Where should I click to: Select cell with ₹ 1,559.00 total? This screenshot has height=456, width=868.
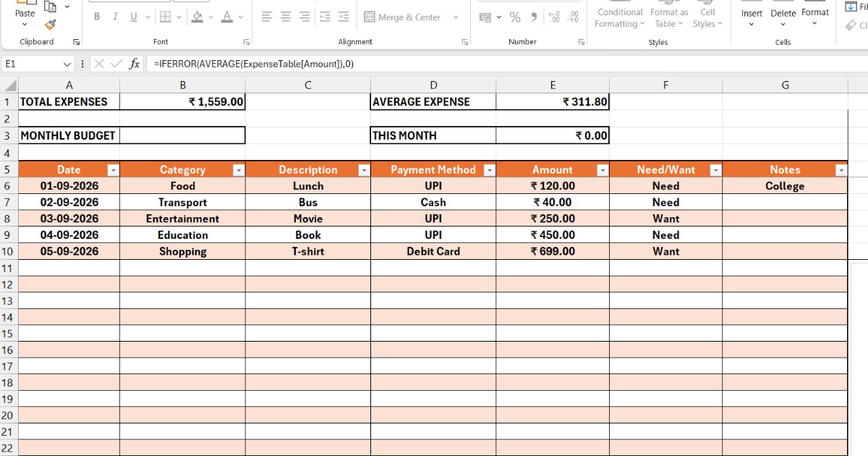click(182, 102)
